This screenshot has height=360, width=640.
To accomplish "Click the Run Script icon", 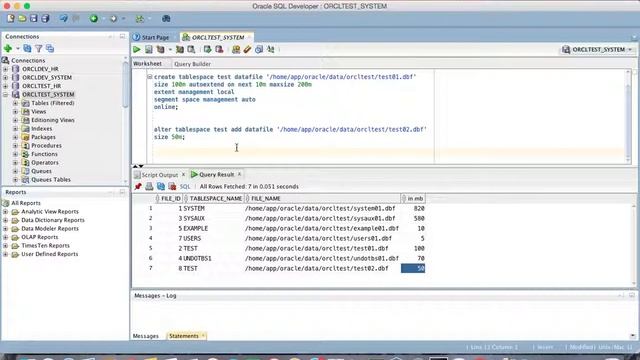I will 149,50.
